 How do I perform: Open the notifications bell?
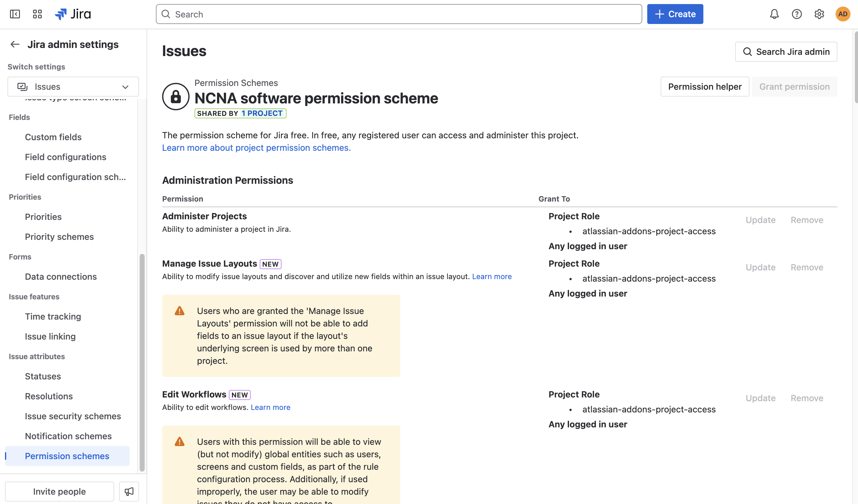coord(774,14)
